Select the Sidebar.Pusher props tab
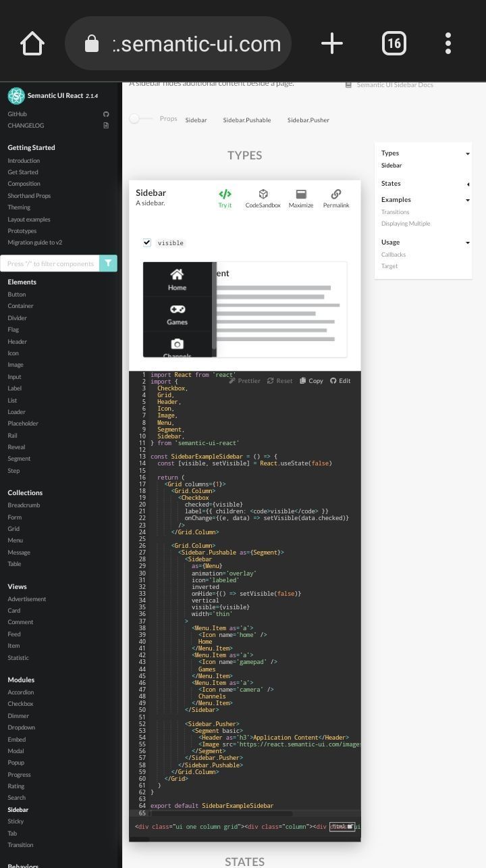 [x=308, y=120]
